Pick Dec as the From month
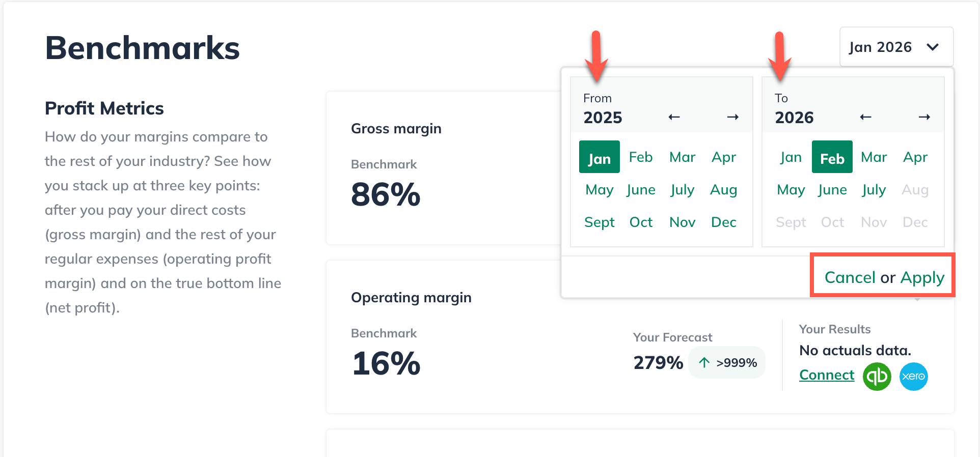The image size is (980, 457). pos(723,222)
